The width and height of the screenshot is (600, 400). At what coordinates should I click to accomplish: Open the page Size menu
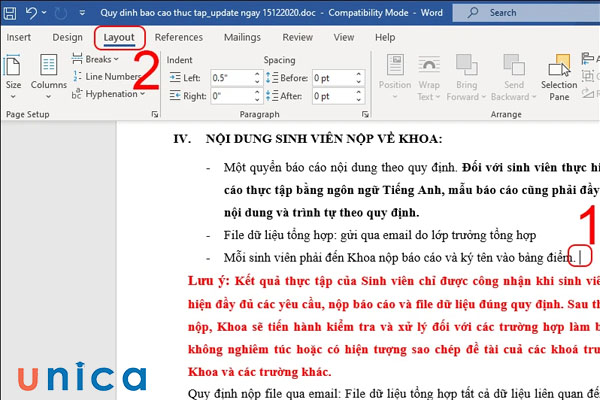[13, 77]
